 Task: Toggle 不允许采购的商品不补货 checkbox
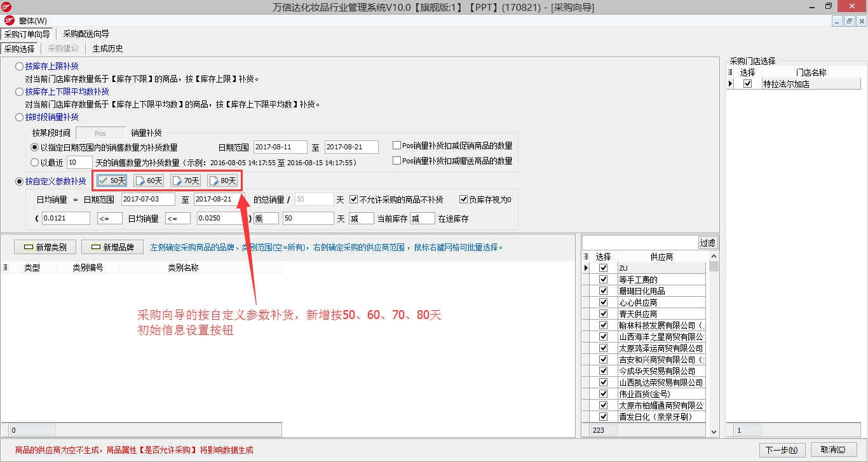click(354, 199)
